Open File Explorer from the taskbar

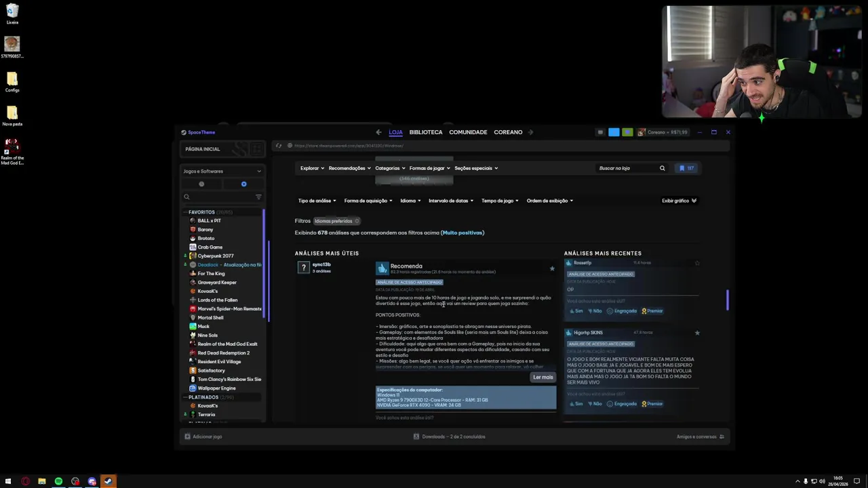tap(42, 481)
